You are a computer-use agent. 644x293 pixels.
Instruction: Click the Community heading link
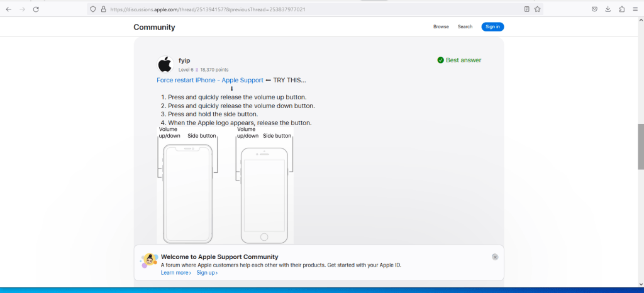point(154,27)
